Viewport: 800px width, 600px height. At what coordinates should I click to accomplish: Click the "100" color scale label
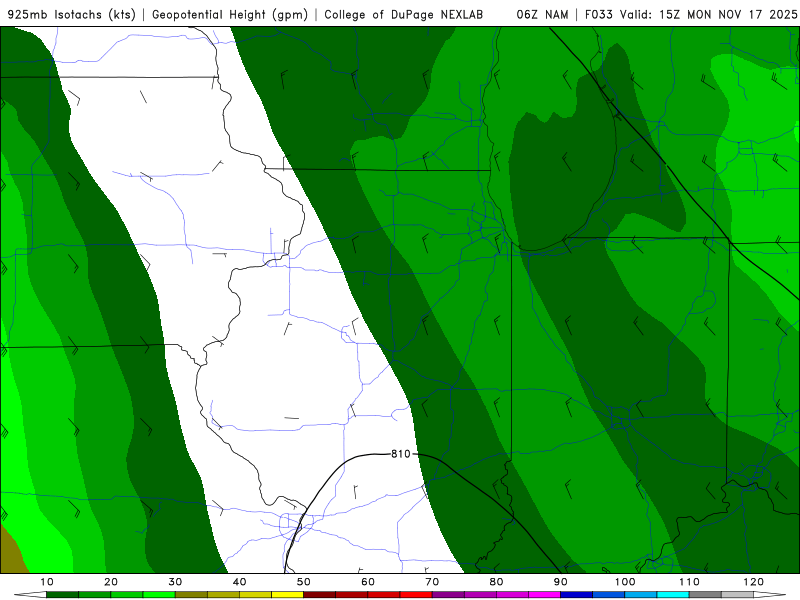pos(624,582)
